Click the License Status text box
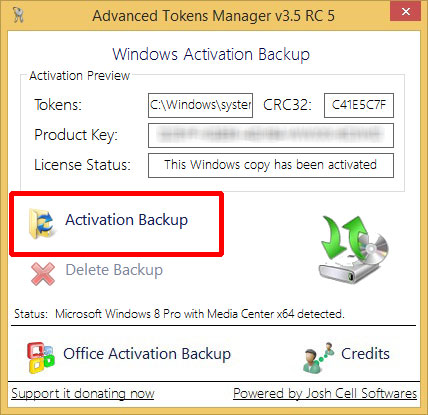The width and height of the screenshot is (428, 415). coord(271,165)
